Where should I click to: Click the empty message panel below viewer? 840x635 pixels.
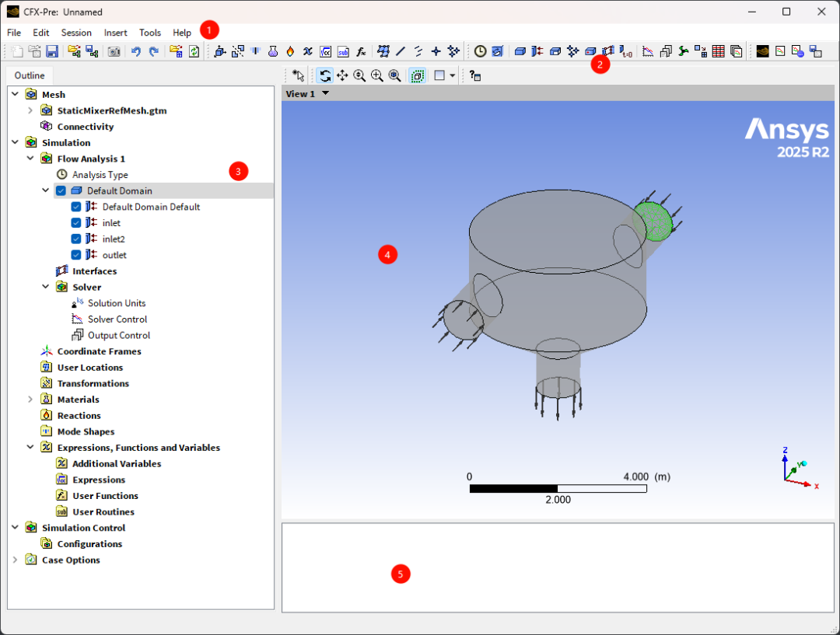(x=557, y=567)
